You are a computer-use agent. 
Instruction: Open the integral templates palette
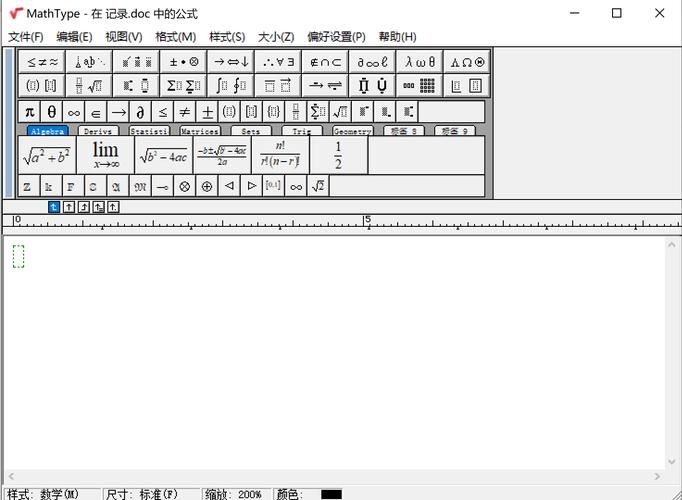point(231,86)
